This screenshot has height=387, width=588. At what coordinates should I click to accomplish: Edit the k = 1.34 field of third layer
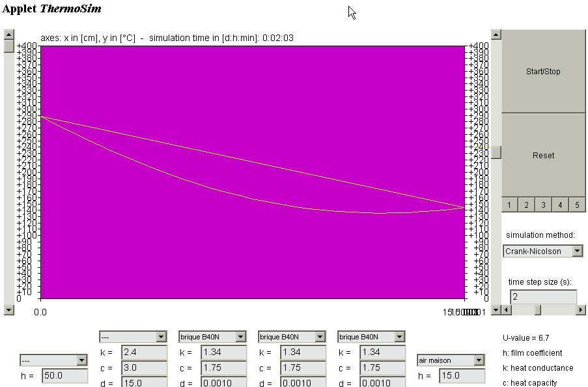pos(303,352)
